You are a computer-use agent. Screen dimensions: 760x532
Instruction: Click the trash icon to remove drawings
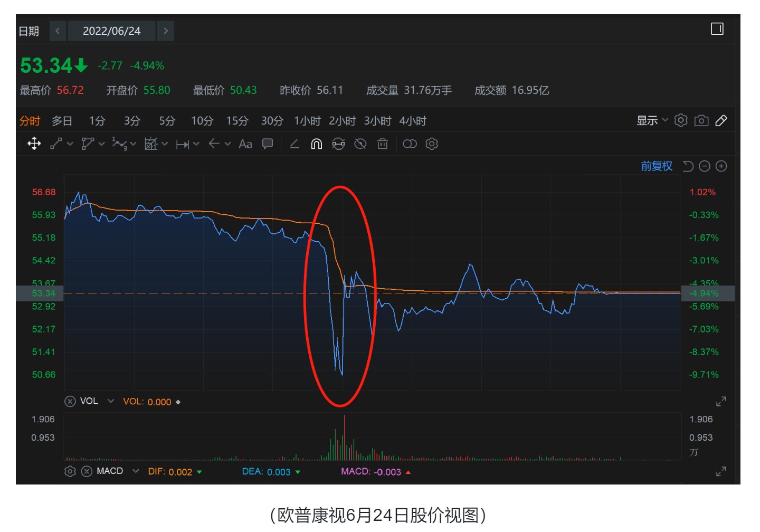click(383, 143)
